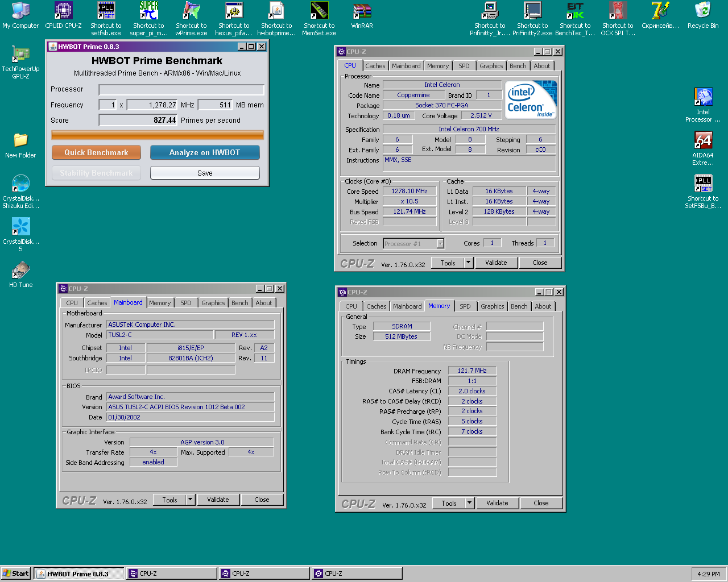Select the SetFSBu_B shortcut icon
728x582 pixels.
click(x=703, y=192)
